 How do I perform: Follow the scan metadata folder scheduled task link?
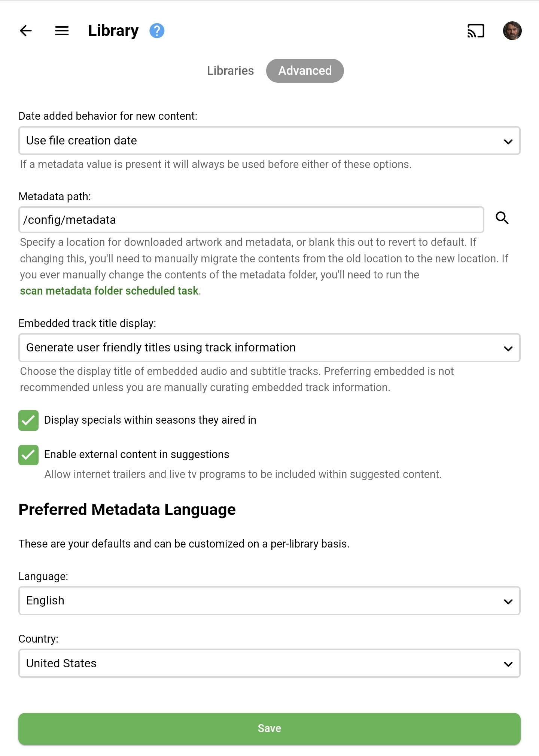[109, 291]
